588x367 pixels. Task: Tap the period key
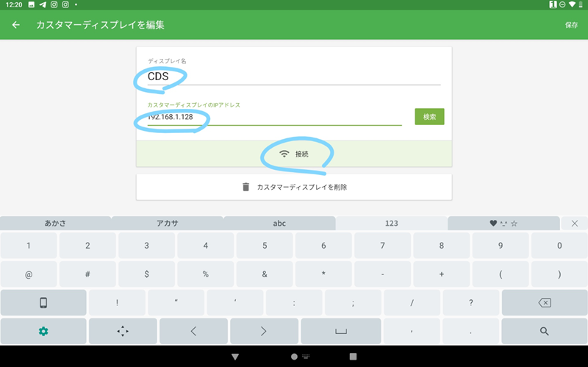coord(470,332)
